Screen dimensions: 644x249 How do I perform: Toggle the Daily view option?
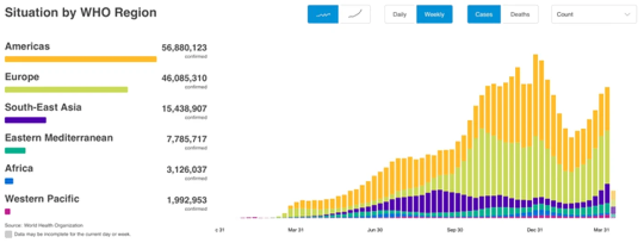pyautogui.click(x=400, y=14)
